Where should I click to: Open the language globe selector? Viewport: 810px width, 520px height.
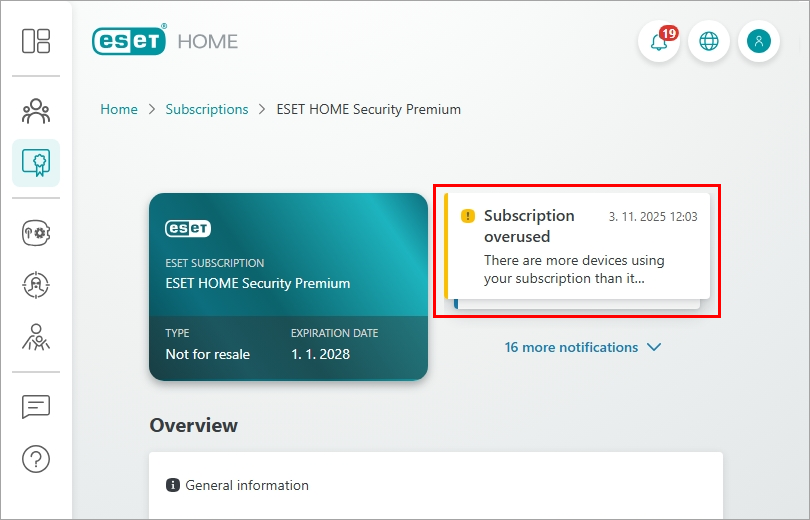pyautogui.click(x=709, y=42)
